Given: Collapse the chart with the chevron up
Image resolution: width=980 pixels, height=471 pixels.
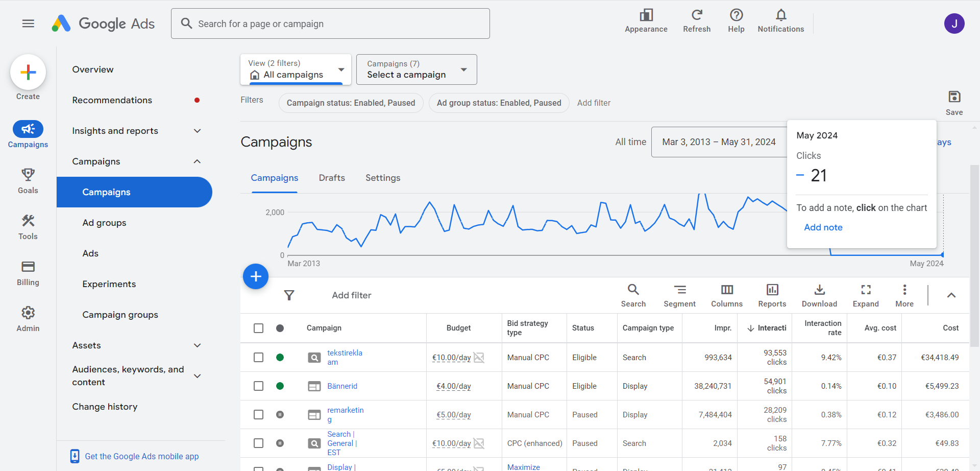Looking at the screenshot, I should pyautogui.click(x=951, y=295).
